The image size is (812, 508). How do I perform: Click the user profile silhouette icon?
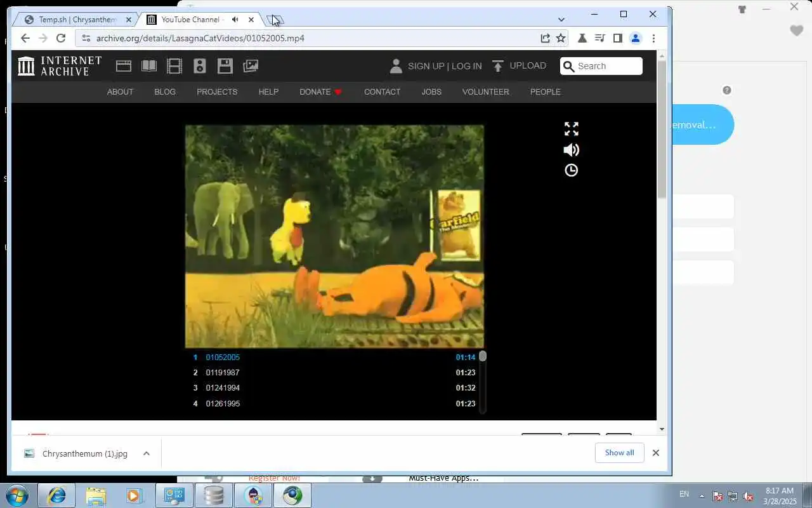(x=396, y=66)
